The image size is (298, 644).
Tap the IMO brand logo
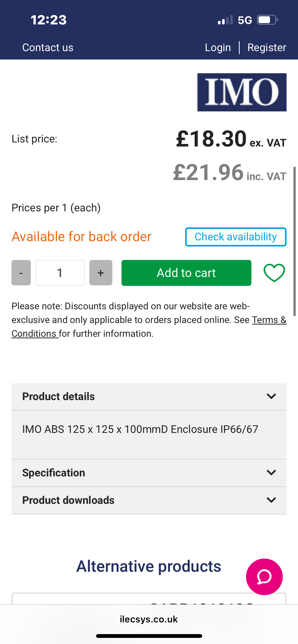click(x=241, y=92)
